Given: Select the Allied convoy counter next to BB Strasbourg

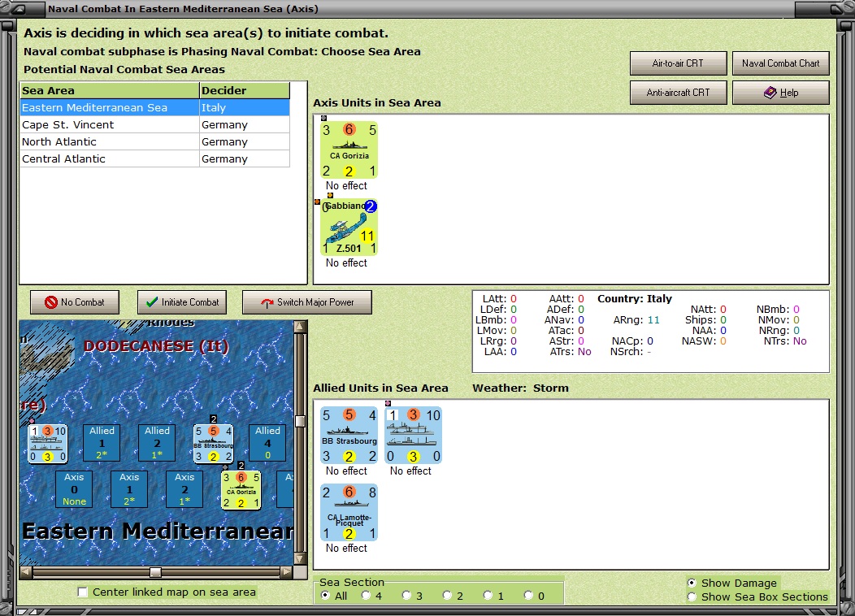Looking at the screenshot, I should point(413,435).
